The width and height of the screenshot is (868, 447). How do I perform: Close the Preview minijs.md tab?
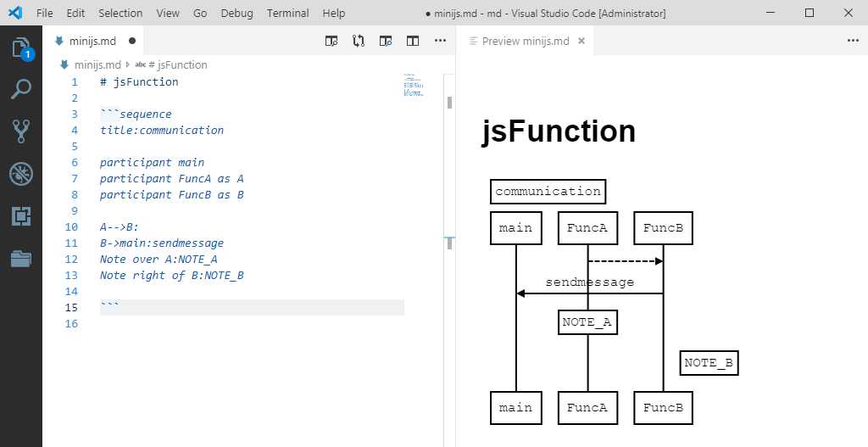tap(581, 41)
